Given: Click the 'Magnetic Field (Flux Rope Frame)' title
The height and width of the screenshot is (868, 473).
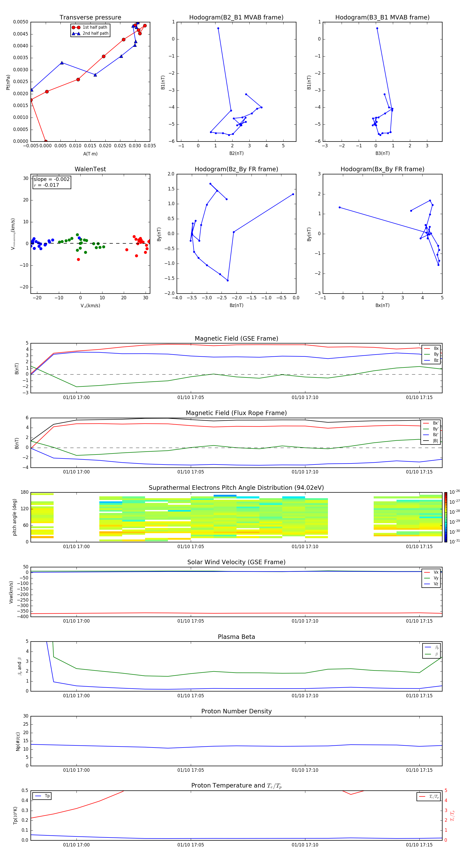Looking at the screenshot, I should [236, 413].
